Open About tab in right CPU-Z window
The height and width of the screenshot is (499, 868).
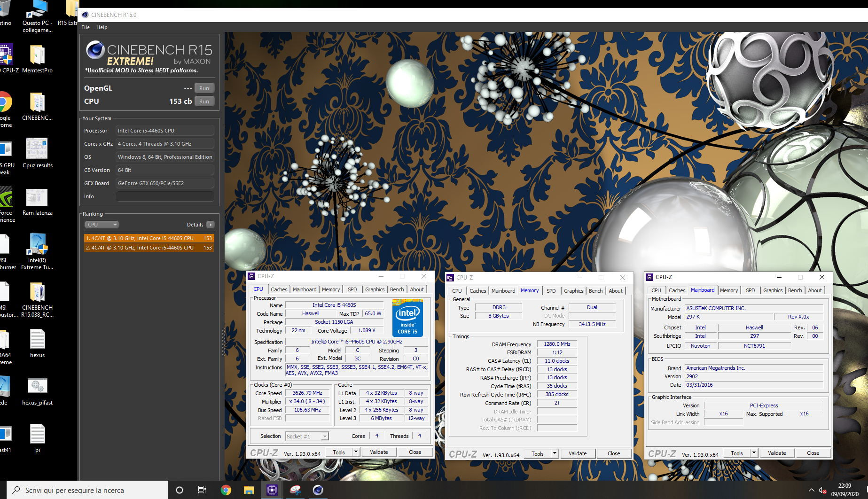(x=815, y=290)
